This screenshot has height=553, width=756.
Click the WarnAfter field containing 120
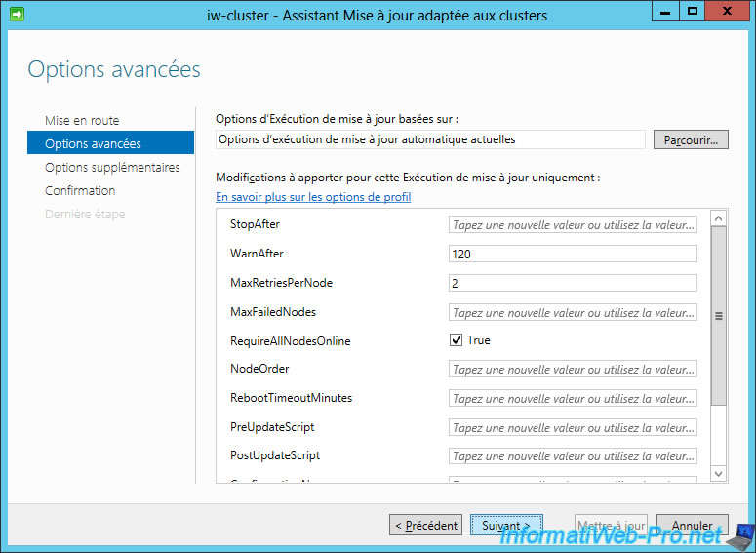(573, 254)
